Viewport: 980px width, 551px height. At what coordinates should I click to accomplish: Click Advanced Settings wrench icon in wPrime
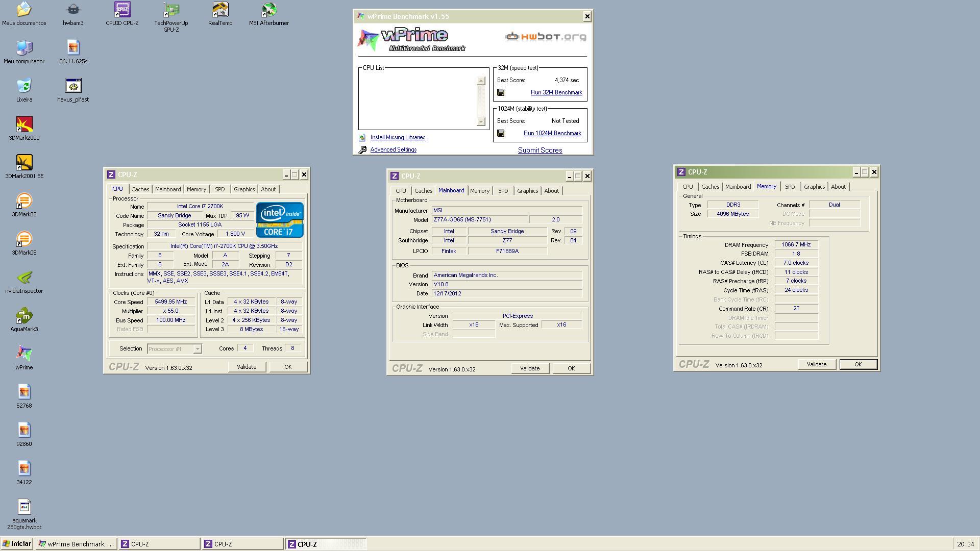tap(362, 149)
